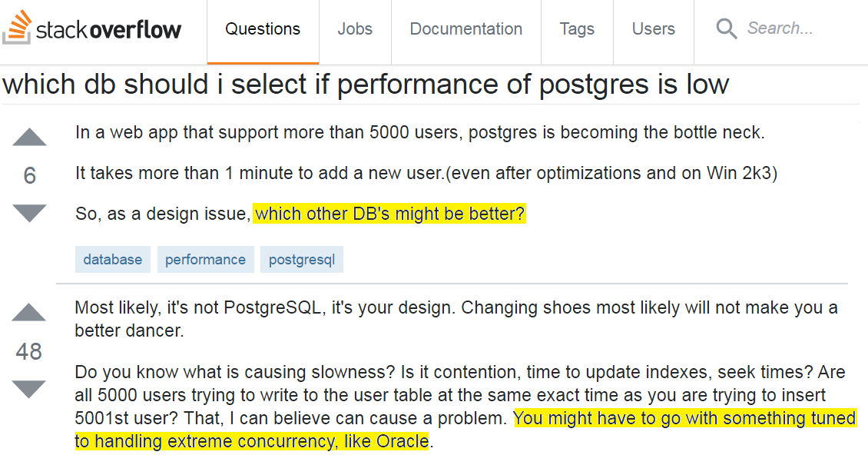Go to the Documentation tab
The image size is (868, 455).
coord(466,29)
